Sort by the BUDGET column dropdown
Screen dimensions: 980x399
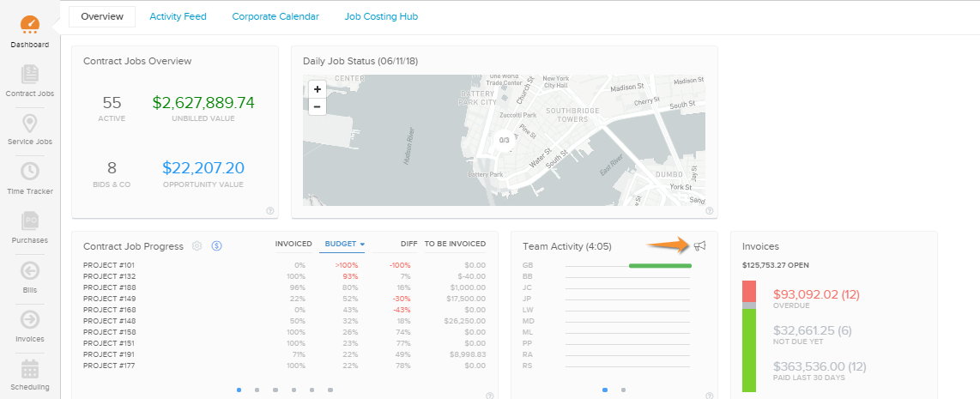coord(344,245)
